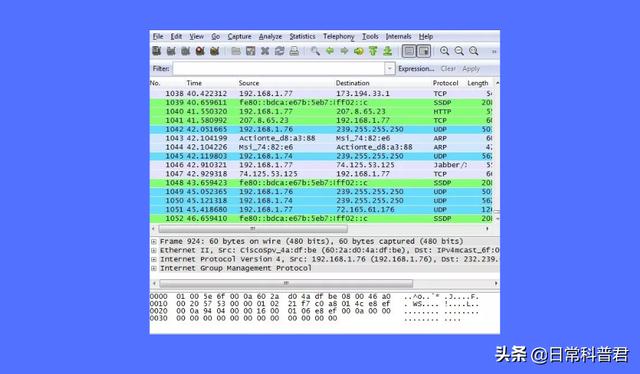The height and width of the screenshot is (374, 640).
Task: Click the reload capture file icon
Action: tap(280, 51)
